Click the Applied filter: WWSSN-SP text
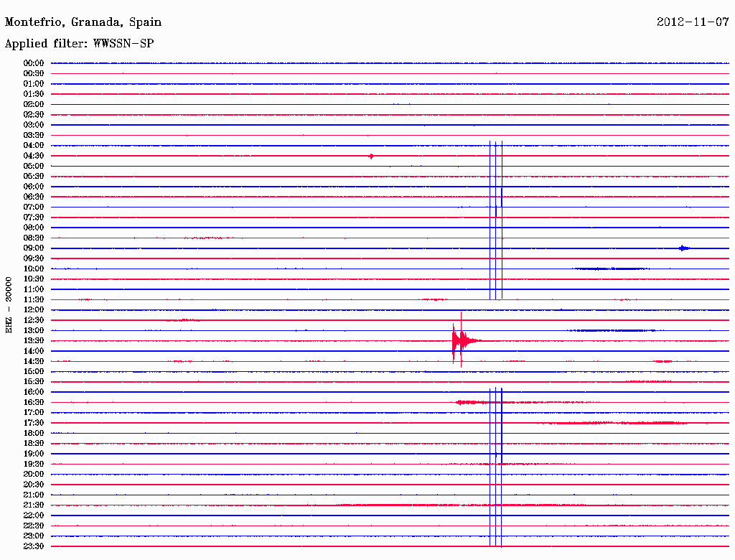 (79, 44)
